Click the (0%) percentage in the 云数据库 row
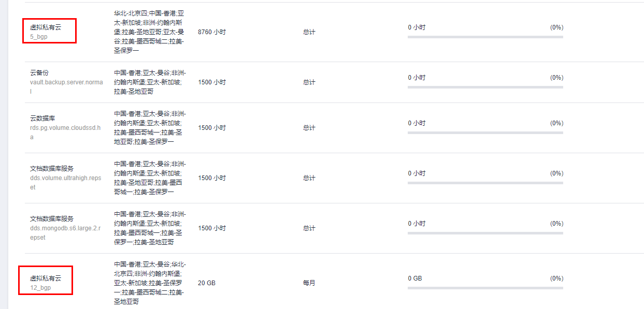This screenshot has width=644, height=309. pyautogui.click(x=556, y=123)
